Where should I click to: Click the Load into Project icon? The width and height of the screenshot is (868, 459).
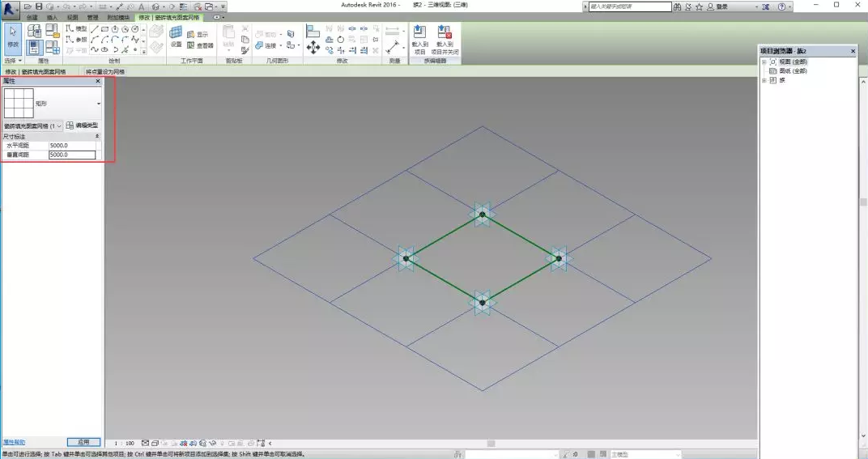(x=419, y=39)
